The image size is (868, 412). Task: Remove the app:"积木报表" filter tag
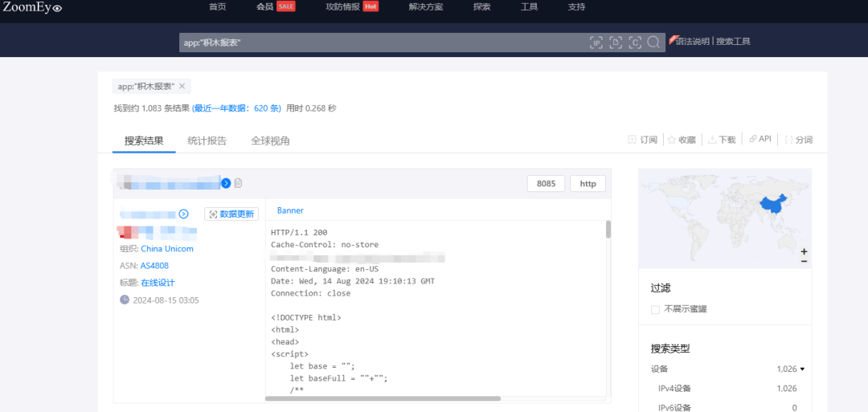[182, 86]
